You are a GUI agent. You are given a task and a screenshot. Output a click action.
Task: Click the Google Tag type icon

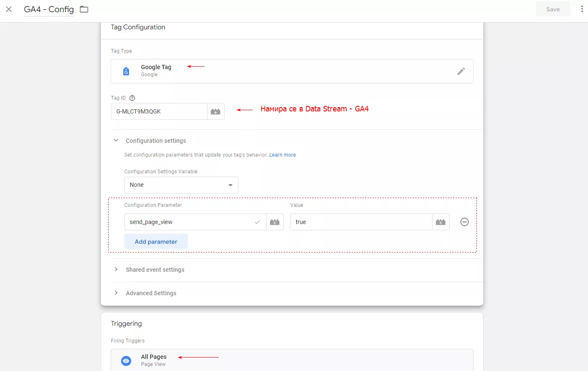coord(126,71)
